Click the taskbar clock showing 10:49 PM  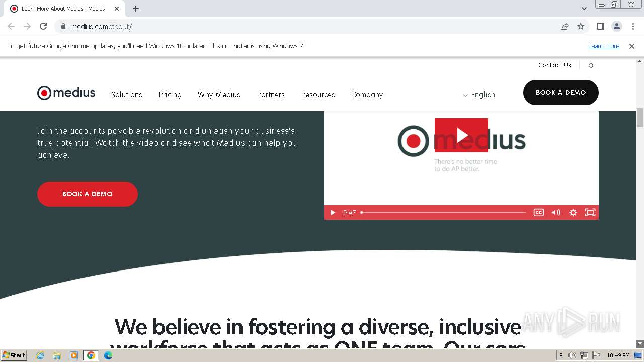point(618,355)
